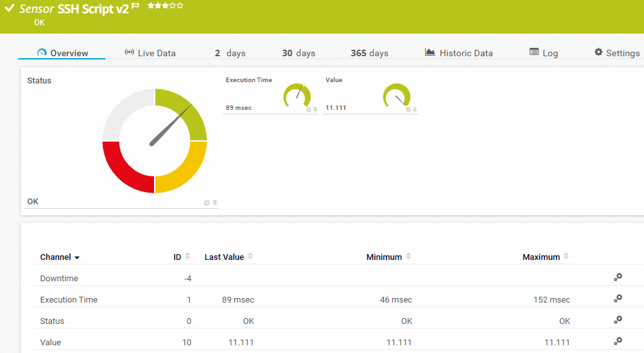
Task: Toggle pin on the Value gauge
Action: click(x=415, y=110)
